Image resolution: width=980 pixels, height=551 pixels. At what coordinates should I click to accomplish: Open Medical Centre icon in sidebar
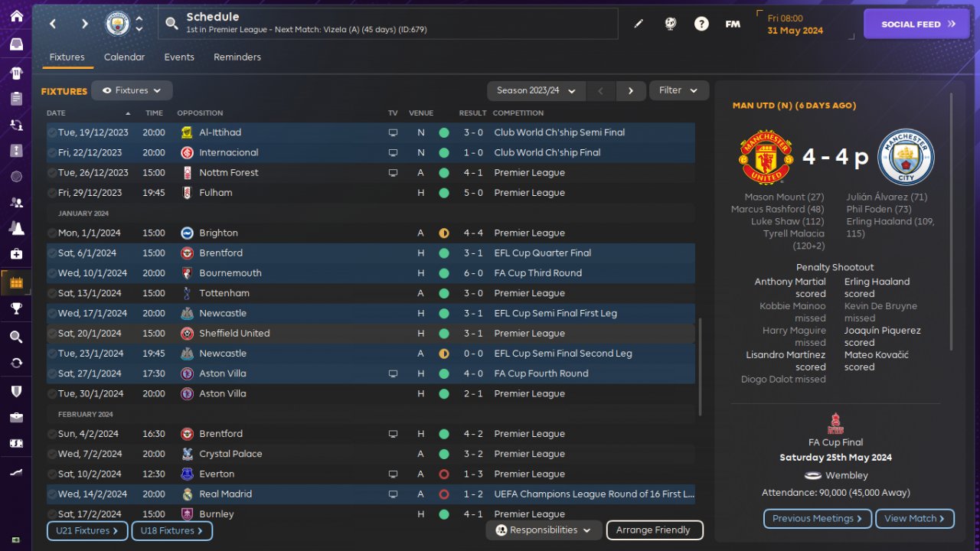(16, 254)
